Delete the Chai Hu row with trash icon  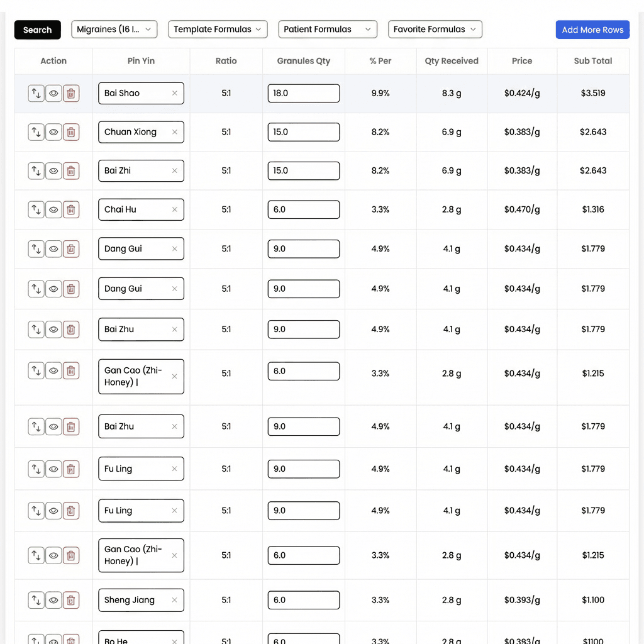71,209
